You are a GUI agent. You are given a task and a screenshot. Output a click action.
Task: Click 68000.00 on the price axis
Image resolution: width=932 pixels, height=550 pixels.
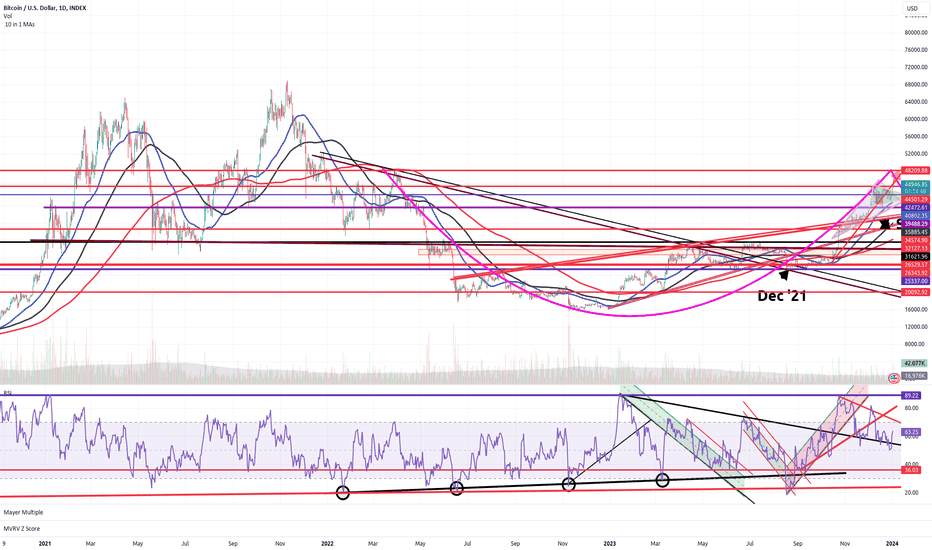(915, 84)
